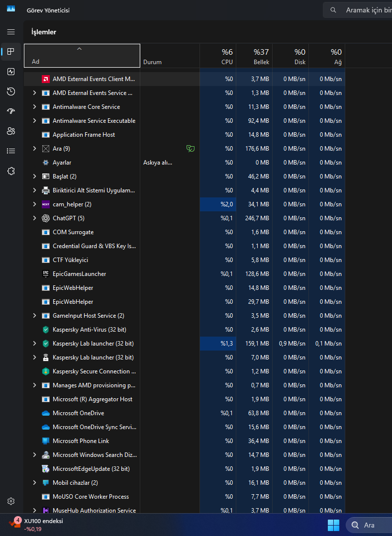Open the App history sidebar icon
Viewport: 392px width, 536px height.
(11, 91)
